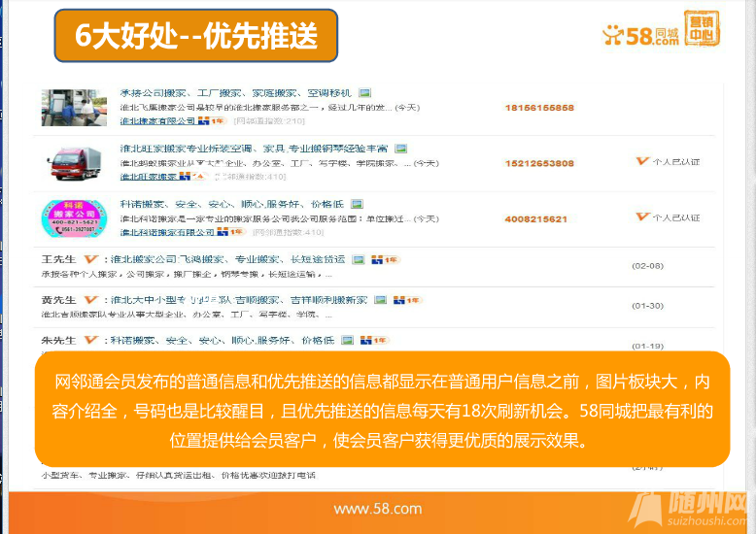Click the 1年 badge in 朱先生 row

coord(374,340)
